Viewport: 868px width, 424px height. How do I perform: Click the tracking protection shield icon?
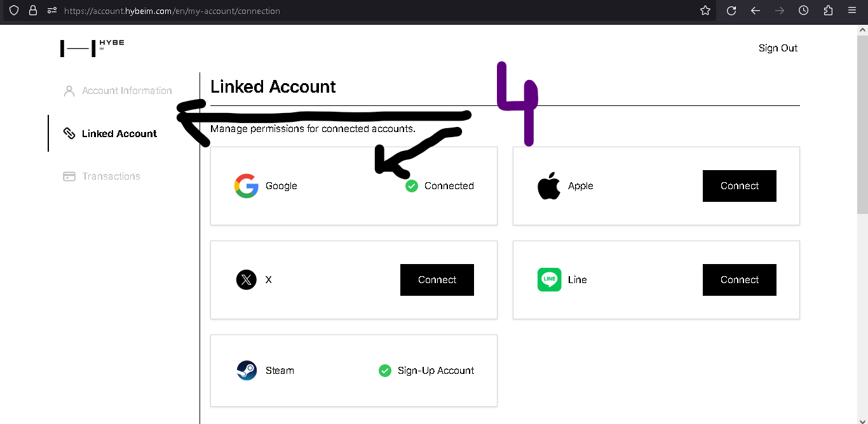pos(14,11)
